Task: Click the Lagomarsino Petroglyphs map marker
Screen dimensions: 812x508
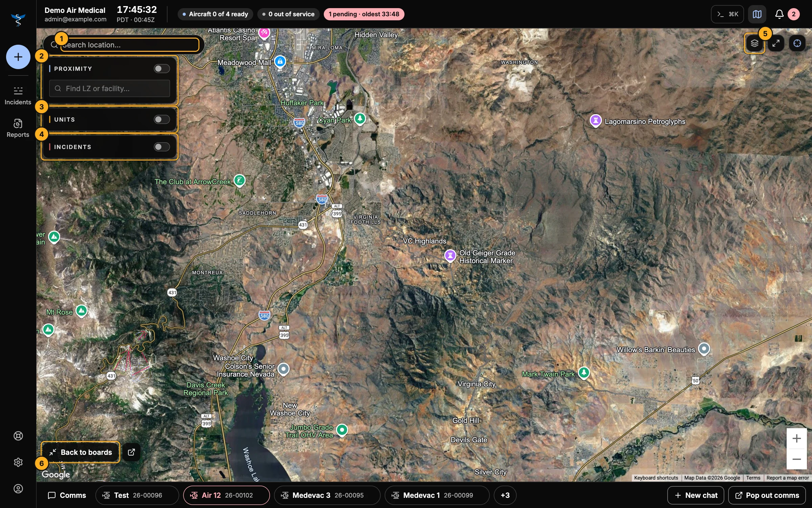Action: pyautogui.click(x=595, y=121)
